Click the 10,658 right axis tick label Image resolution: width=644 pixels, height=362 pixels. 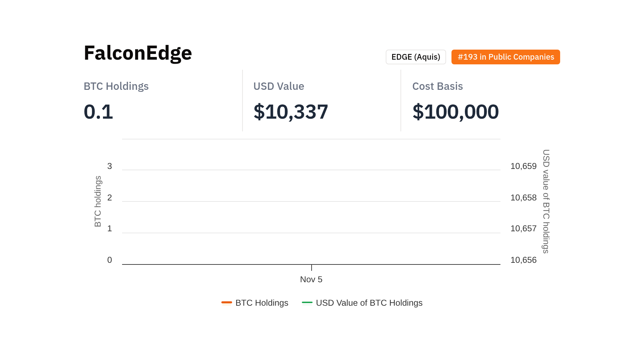coord(523,197)
